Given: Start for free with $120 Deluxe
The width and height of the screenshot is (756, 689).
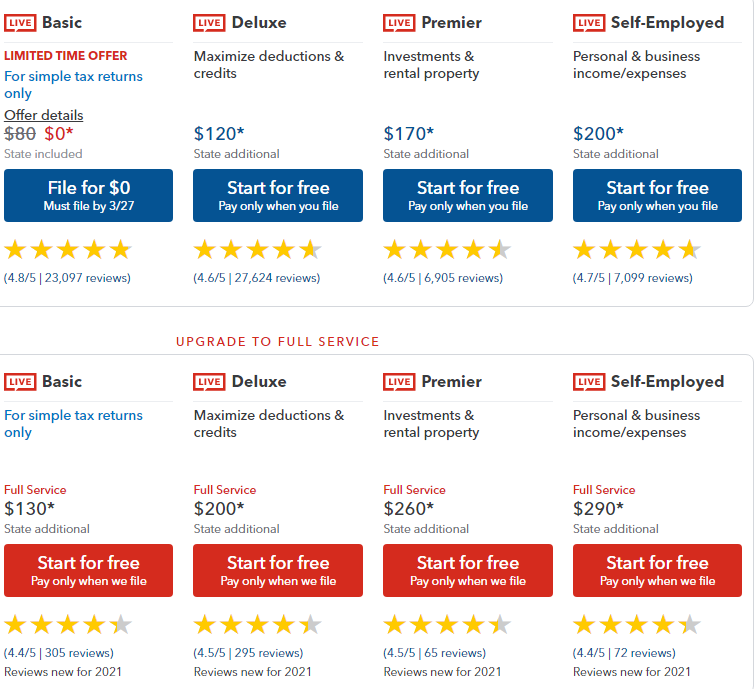Looking at the screenshot, I should 278,195.
